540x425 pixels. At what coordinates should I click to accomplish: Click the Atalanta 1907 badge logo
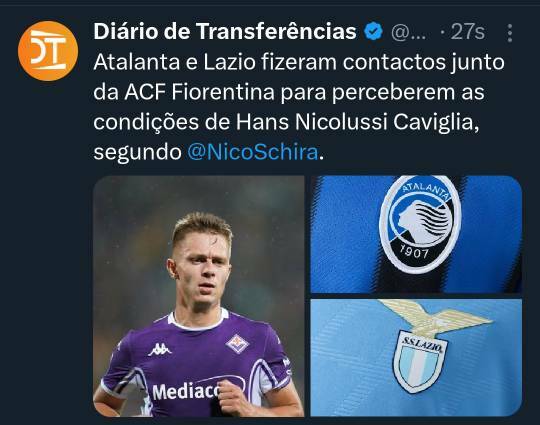click(x=420, y=225)
